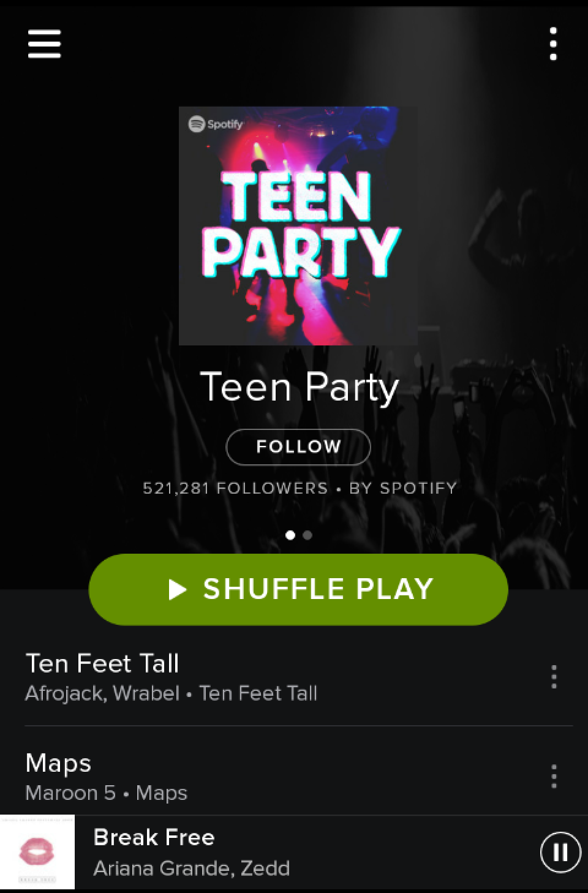Tap the Break Free album art thumbnail
588x893 pixels.
37,852
